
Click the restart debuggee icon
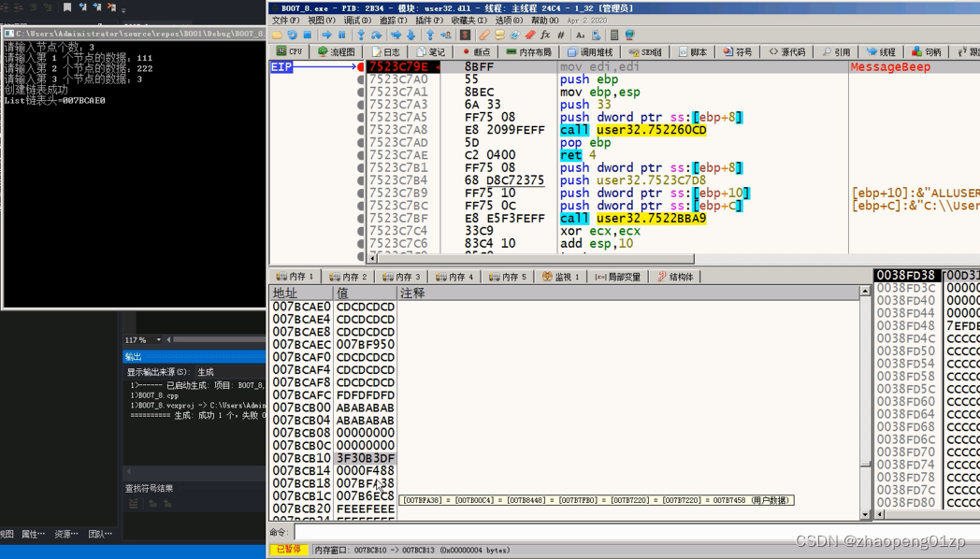point(292,35)
